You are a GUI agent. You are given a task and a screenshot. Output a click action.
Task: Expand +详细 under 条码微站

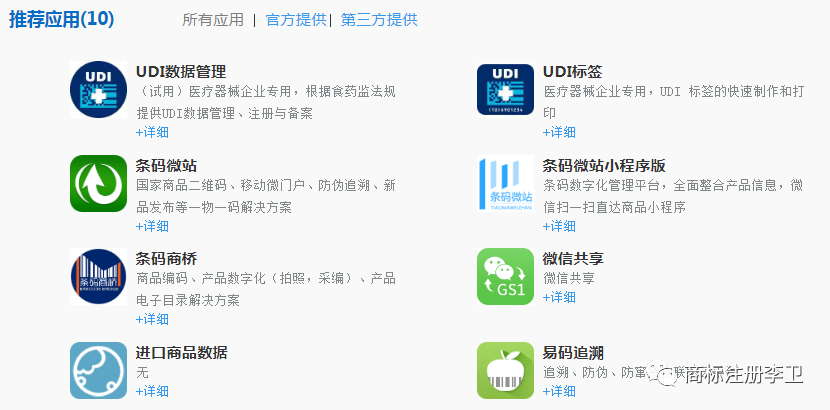click(x=152, y=226)
